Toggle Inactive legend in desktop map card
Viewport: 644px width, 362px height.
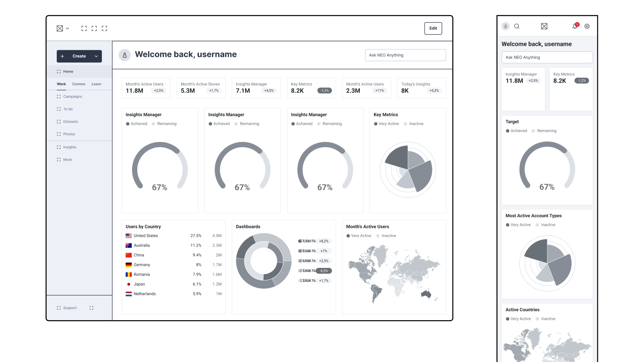pyautogui.click(x=386, y=236)
